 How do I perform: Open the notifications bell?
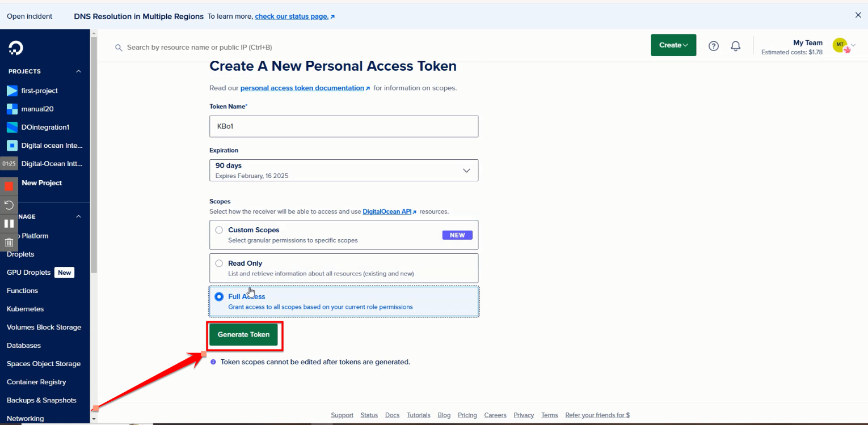coord(735,46)
